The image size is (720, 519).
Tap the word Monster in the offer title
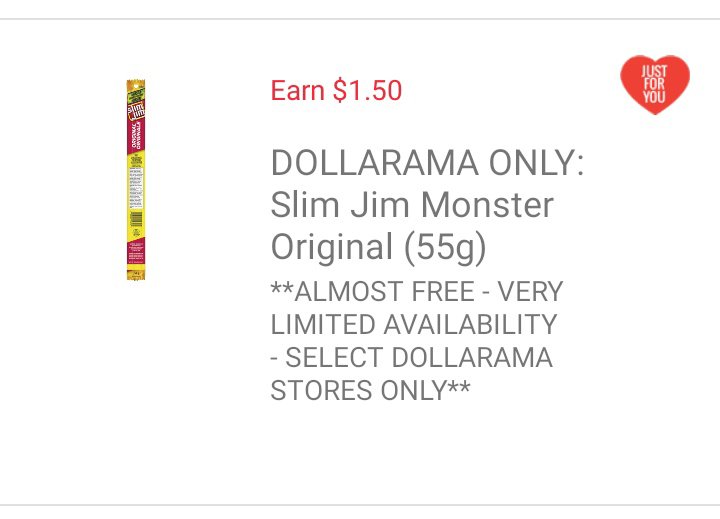point(487,205)
